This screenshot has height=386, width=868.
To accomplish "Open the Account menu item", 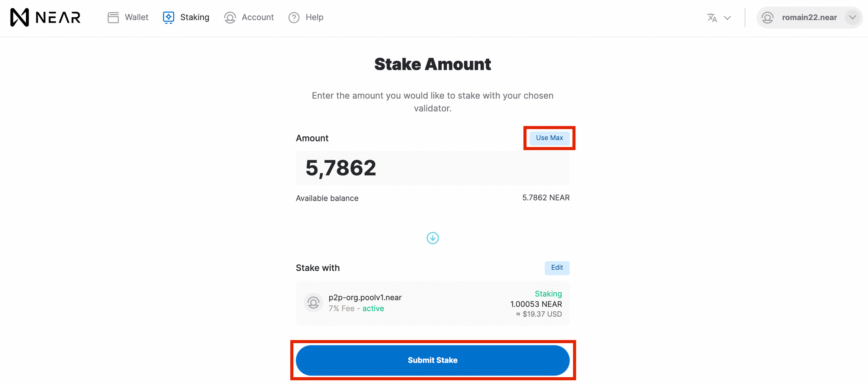I will pyautogui.click(x=258, y=17).
